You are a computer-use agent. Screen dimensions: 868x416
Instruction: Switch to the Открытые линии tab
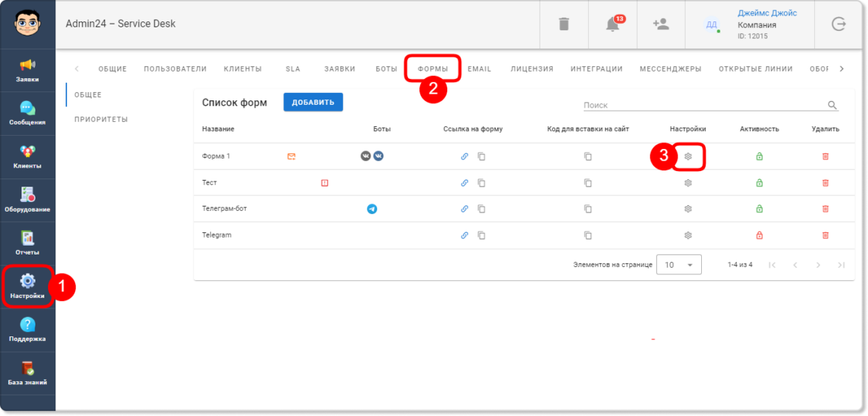tap(756, 69)
